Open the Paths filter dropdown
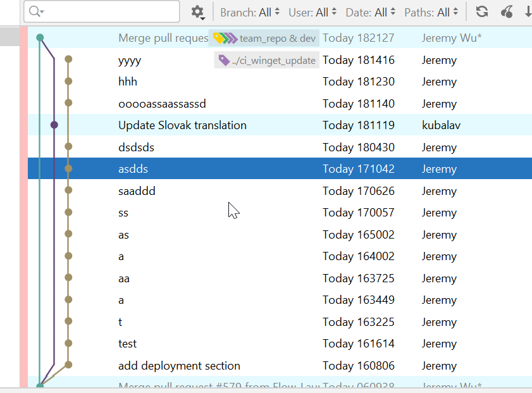Image resolution: width=532 pixels, height=393 pixels. tap(431, 13)
